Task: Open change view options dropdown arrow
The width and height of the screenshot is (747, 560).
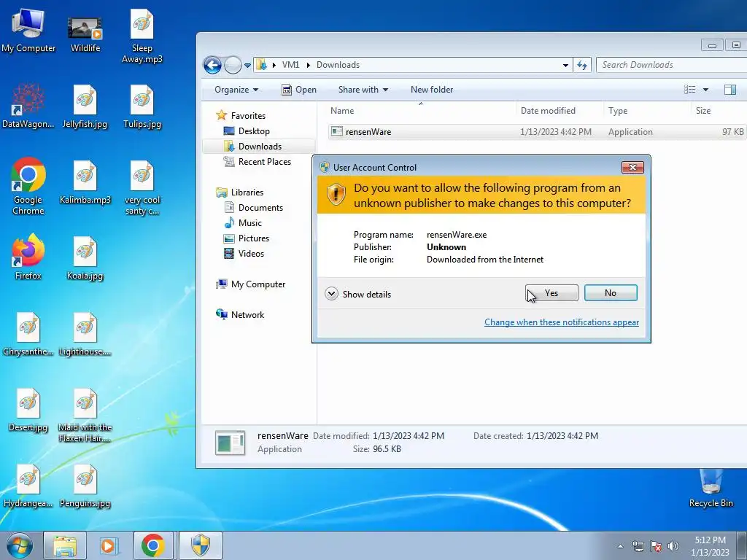Action: 705,90
